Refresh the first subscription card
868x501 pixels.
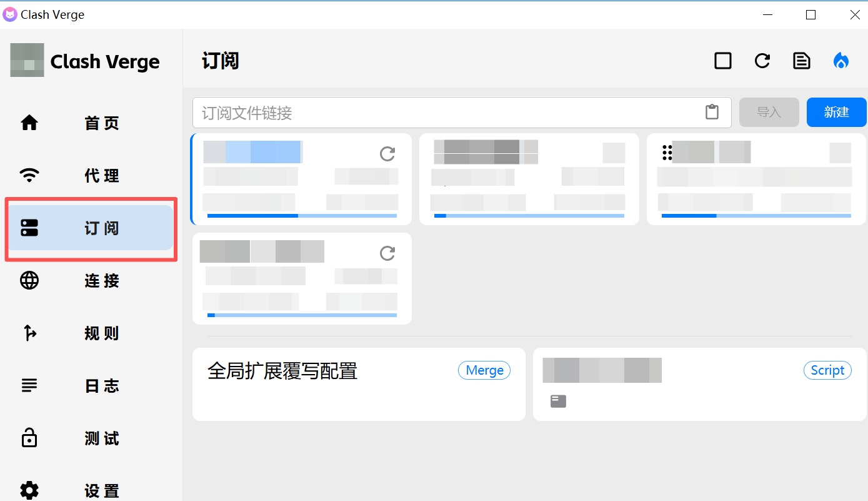387,154
